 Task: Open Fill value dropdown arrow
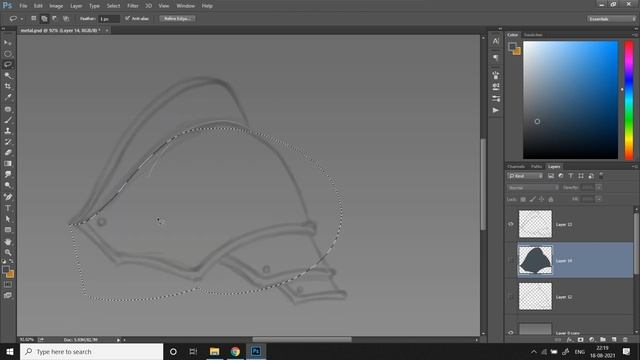pyautogui.click(x=599, y=199)
